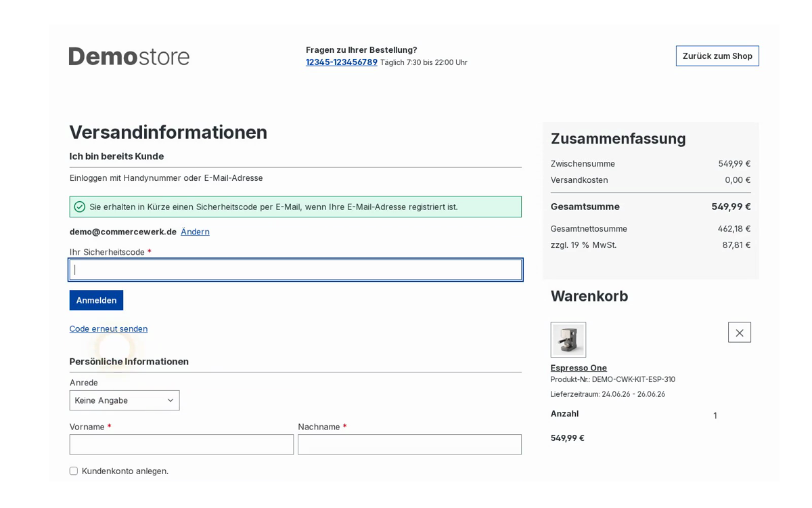
Task: Click the Versandinformationen heading
Action: (x=168, y=132)
